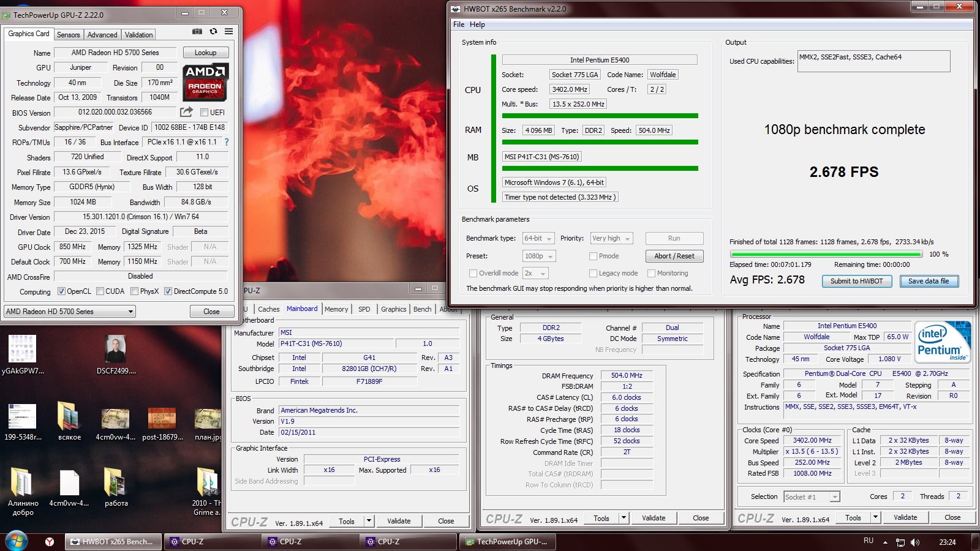This screenshot has width=980, height=551.
Task: Toggle the UEFI checkbox in GPU-Z
Action: (205, 113)
